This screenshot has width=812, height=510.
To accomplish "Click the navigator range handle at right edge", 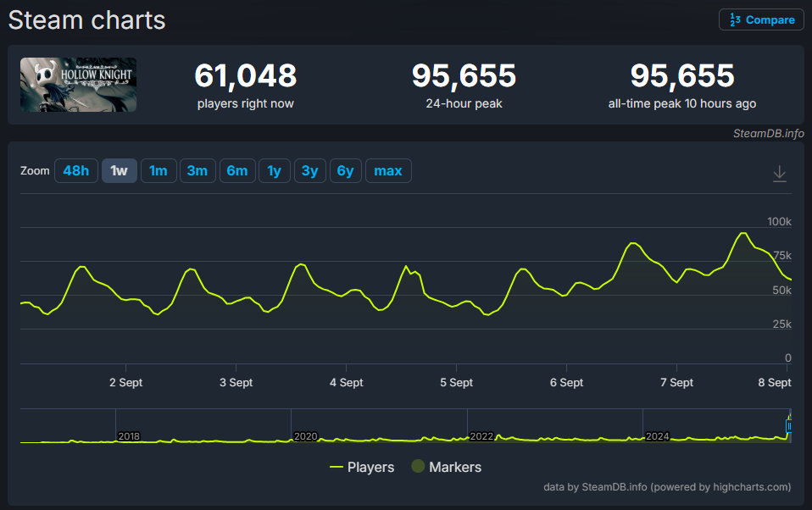I will 789,425.
